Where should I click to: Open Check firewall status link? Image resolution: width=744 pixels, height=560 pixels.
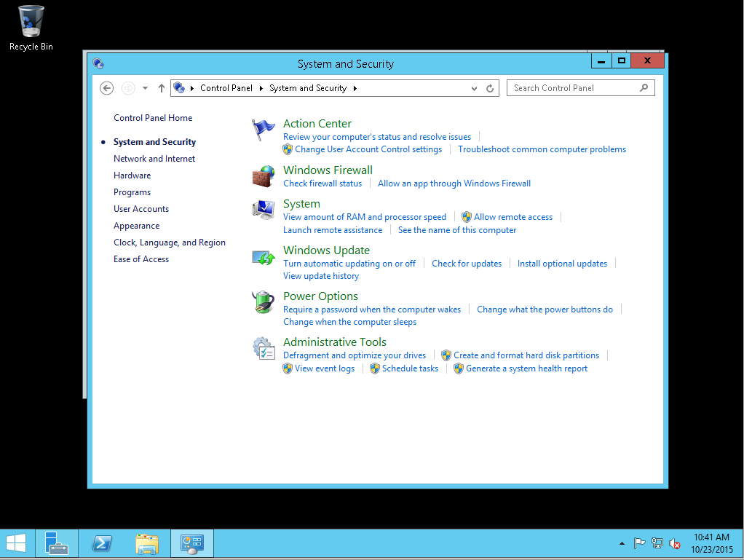pos(322,184)
